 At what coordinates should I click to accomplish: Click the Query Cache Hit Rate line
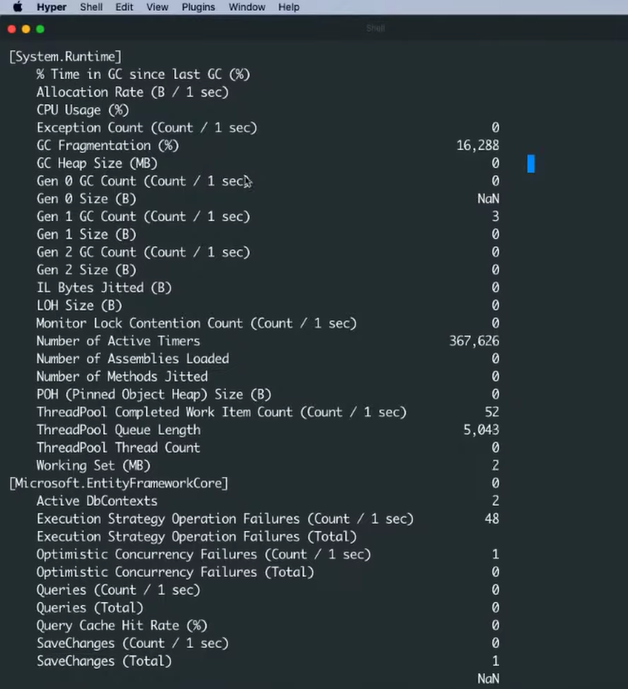122,625
